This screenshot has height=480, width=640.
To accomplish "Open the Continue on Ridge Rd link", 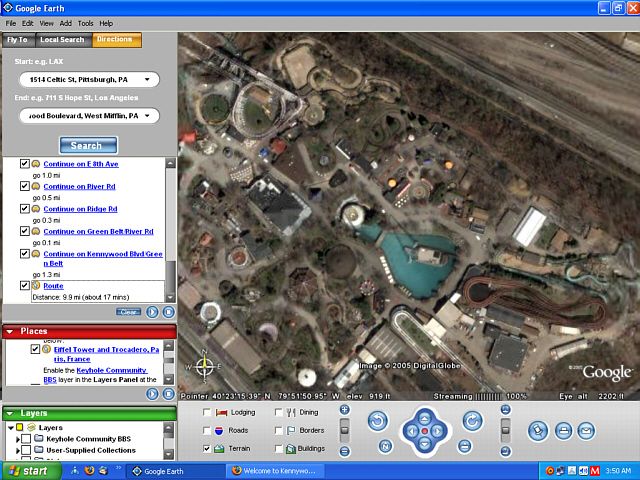I will click(x=80, y=209).
